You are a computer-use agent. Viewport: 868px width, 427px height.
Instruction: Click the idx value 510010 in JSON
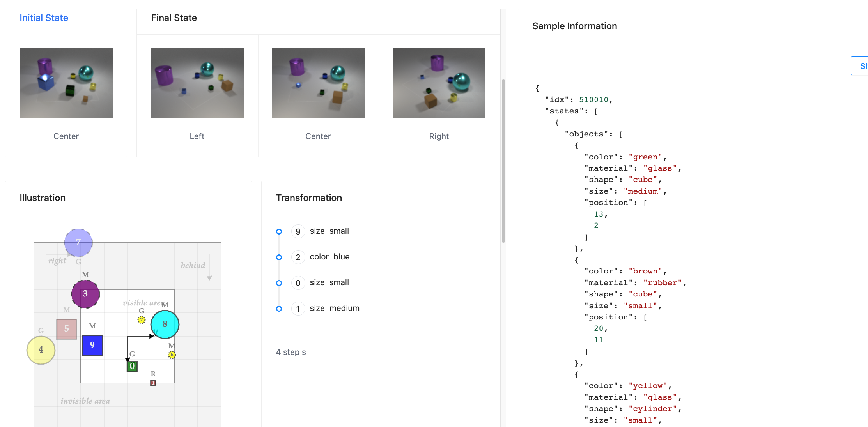pos(593,100)
